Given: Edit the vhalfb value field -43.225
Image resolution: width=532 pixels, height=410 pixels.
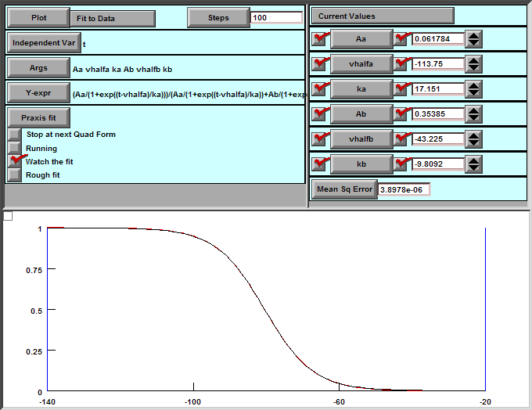Looking at the screenshot, I should tap(437, 139).
